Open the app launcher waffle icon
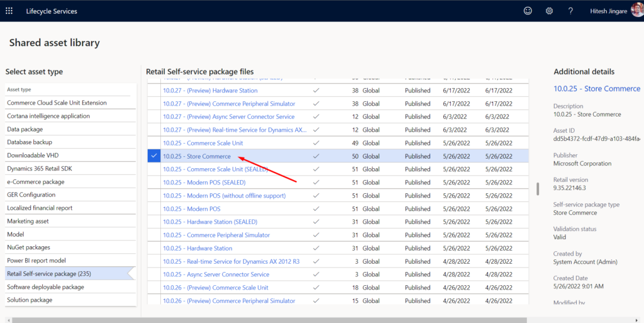This screenshot has width=644, height=323. coord(9,11)
